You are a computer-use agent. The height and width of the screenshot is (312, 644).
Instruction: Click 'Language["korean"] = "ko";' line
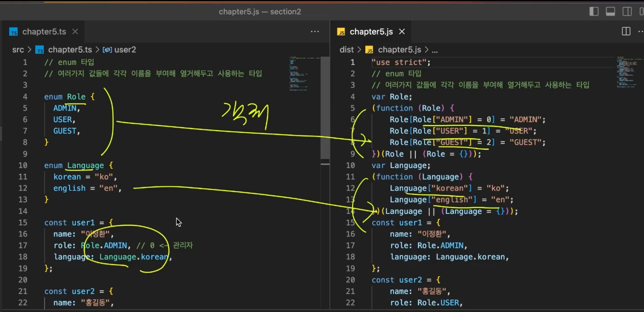coord(449,188)
